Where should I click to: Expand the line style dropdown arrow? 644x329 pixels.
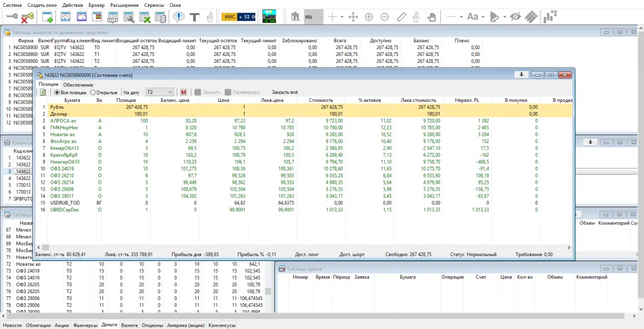point(462,17)
